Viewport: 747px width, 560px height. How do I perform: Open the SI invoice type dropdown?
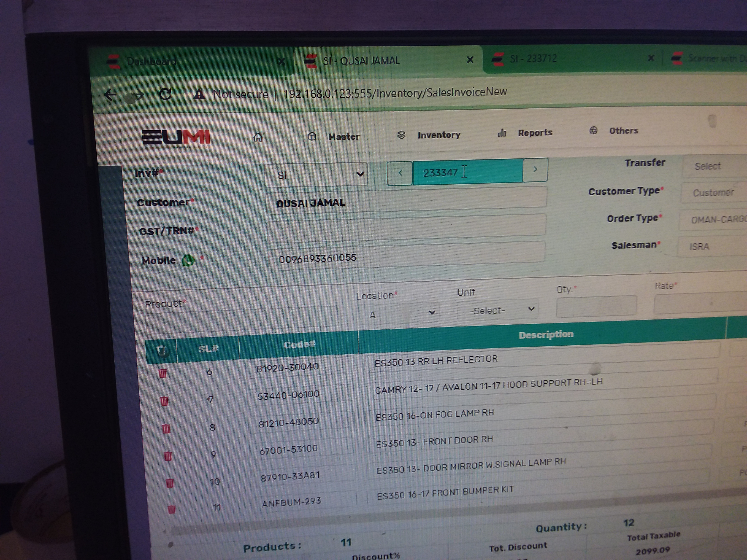click(x=316, y=175)
